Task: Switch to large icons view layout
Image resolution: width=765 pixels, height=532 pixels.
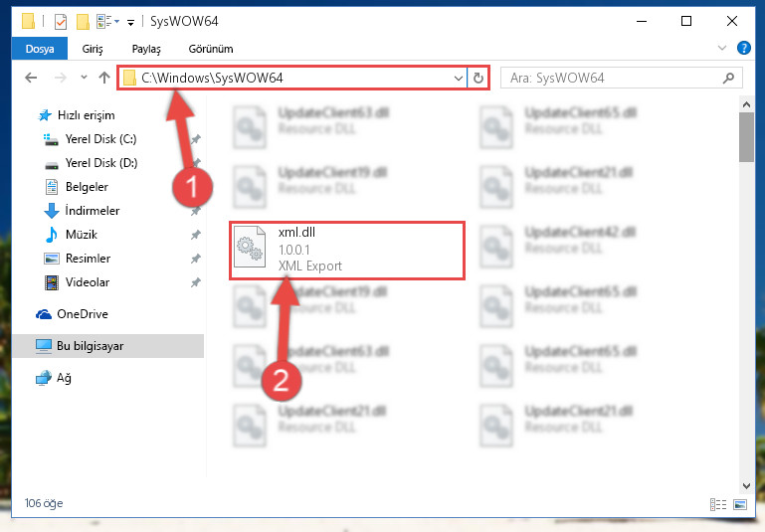Action: 739,505
